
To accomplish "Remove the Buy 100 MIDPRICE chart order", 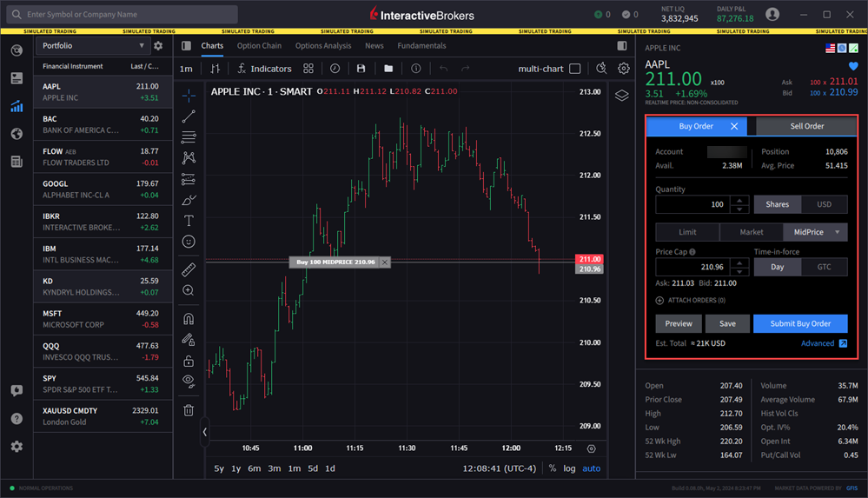I will click(385, 262).
